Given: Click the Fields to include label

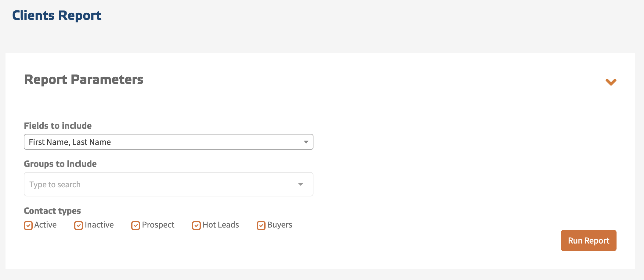Looking at the screenshot, I should coord(58,126).
